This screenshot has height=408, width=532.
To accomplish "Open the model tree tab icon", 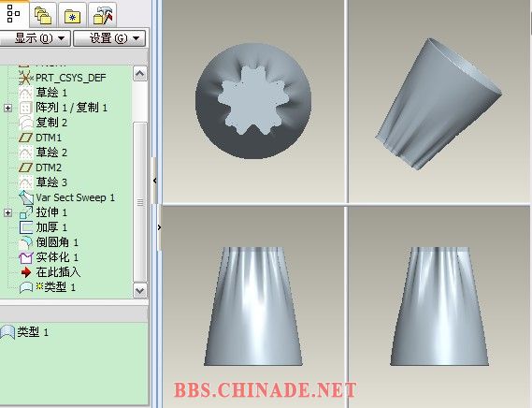I will click(13, 14).
